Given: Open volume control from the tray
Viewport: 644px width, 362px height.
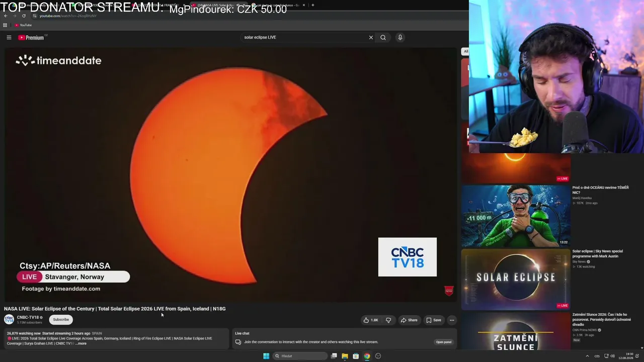Looking at the screenshot, I should 612,356.
